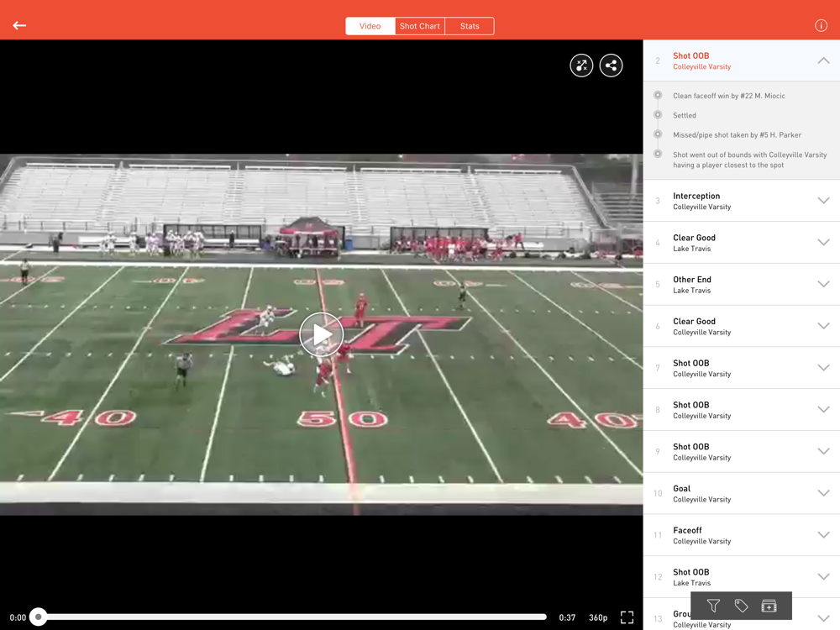840x630 pixels.
Task: Add clip to playlist icon
Action: pos(769,606)
